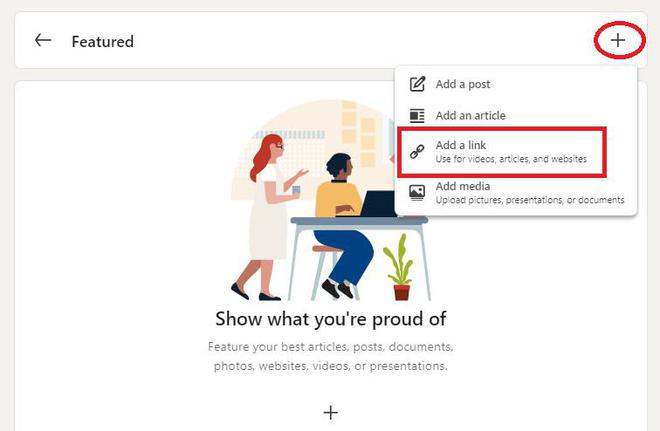The image size is (660, 431).
Task: Click 'Upload pictures, presentations, or documents' subtitle
Action: [x=530, y=200]
